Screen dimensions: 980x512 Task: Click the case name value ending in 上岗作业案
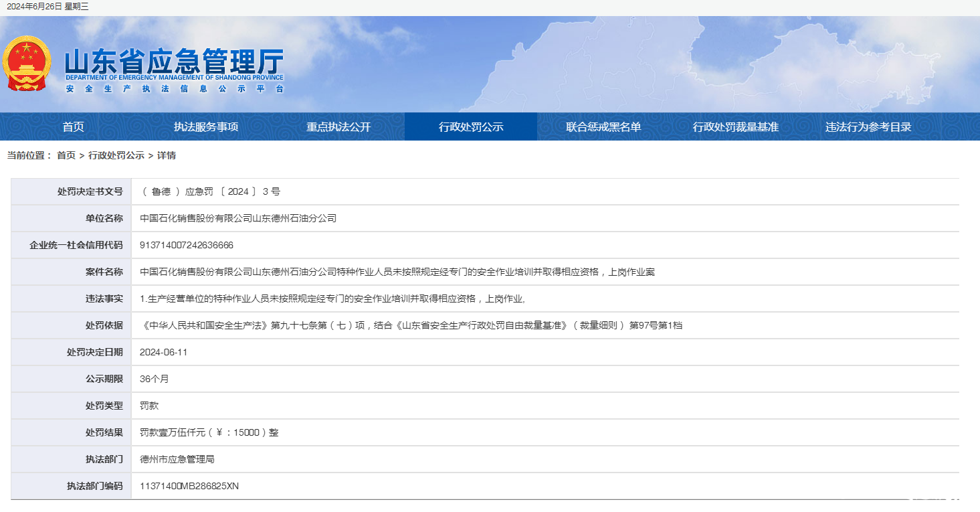pyautogui.click(x=397, y=272)
